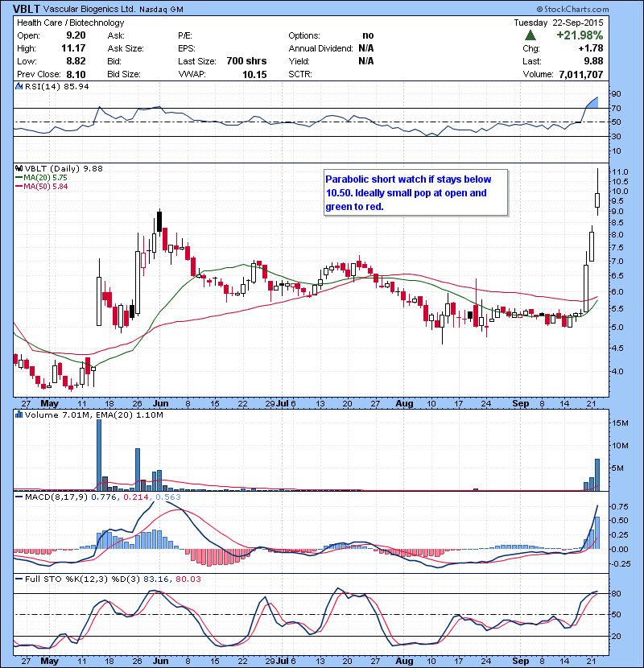This screenshot has width=644, height=668.
Task: Click the VWAP value 10.15
Action: (254, 75)
